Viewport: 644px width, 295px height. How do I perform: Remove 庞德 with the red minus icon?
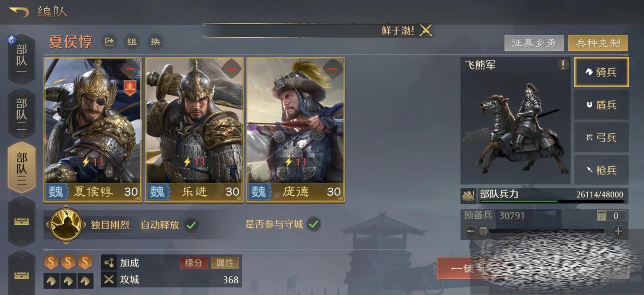pos(333,69)
